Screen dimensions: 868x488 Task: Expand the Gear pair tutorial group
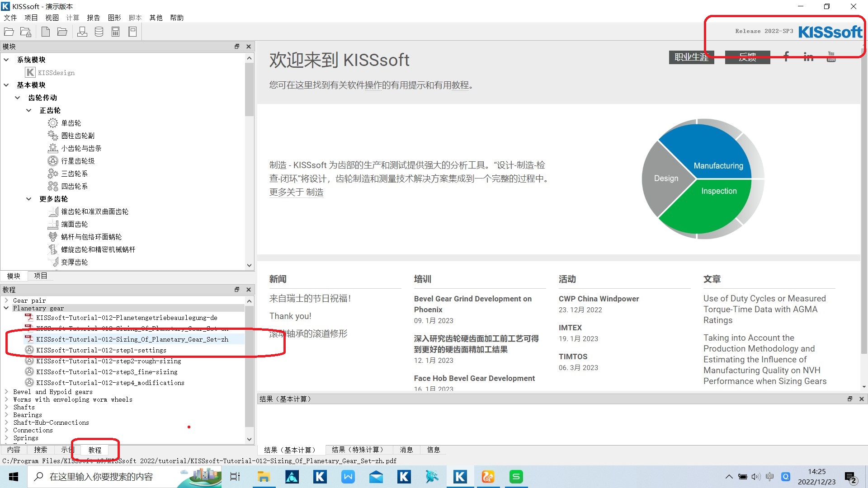coord(6,300)
